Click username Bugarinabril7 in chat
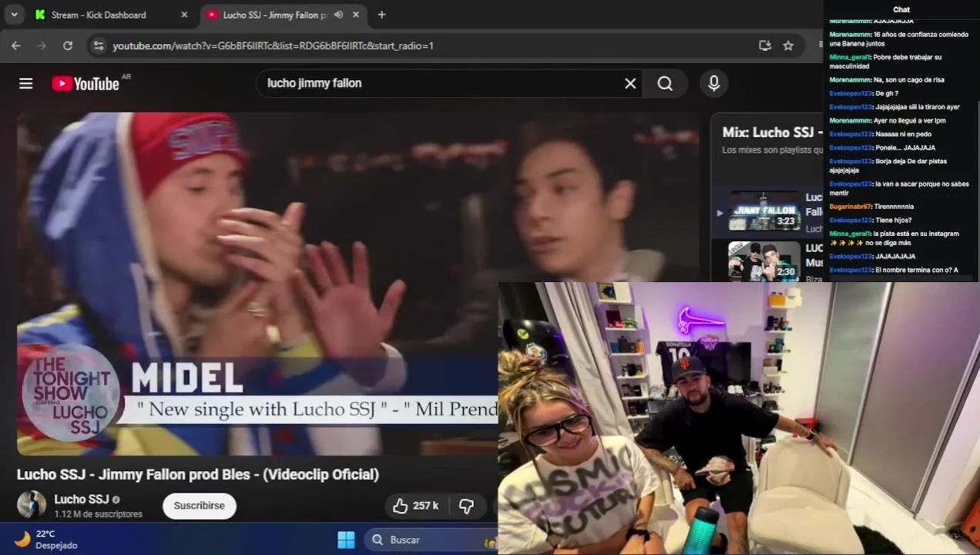This screenshot has height=555, width=980. coord(851,207)
